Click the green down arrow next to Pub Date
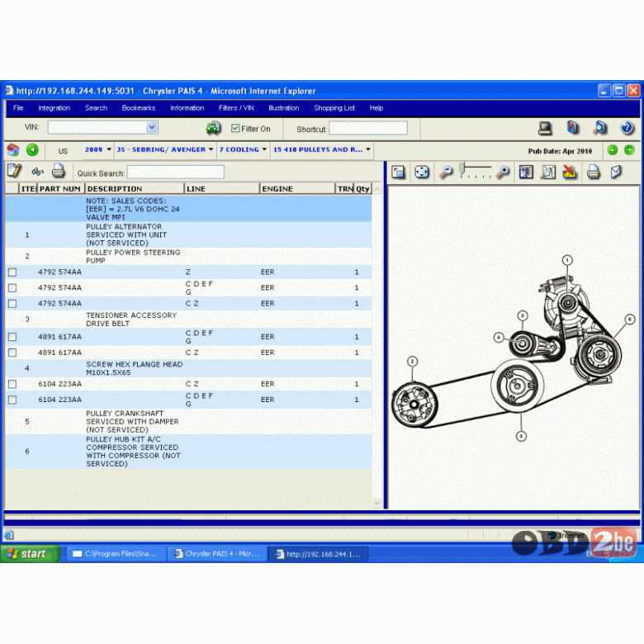Screen dimensions: 644x644 coord(629,150)
